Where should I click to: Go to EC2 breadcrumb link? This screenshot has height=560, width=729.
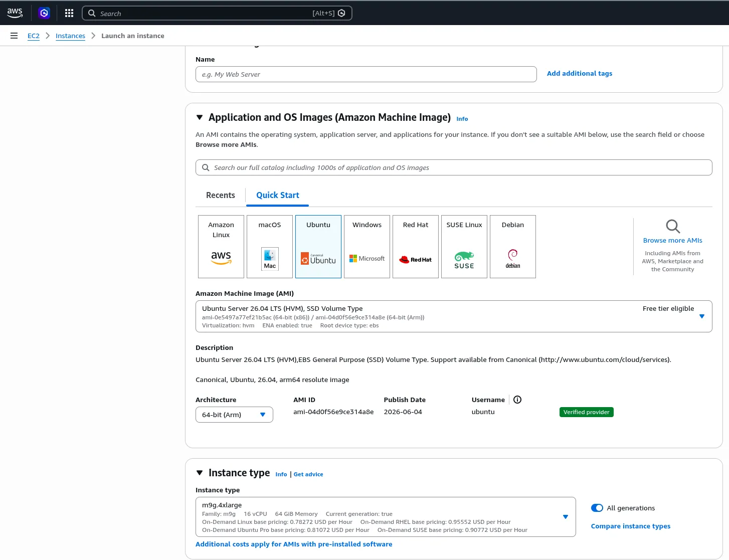(x=34, y=36)
